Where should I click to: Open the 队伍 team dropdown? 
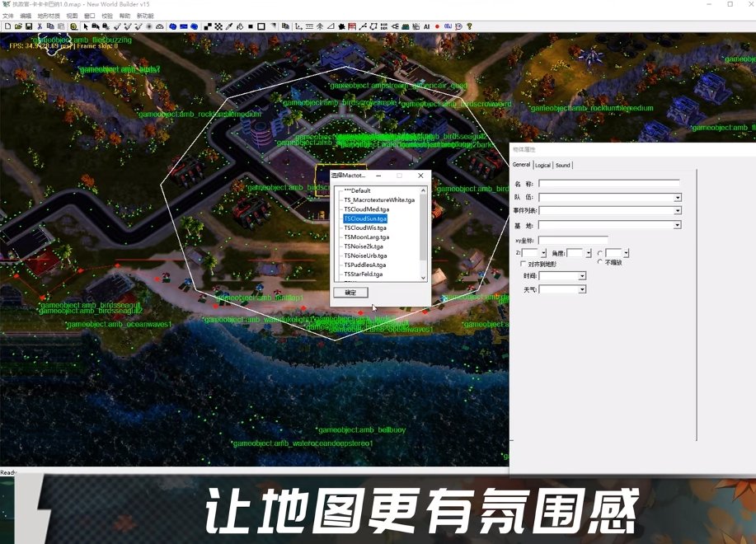point(678,198)
